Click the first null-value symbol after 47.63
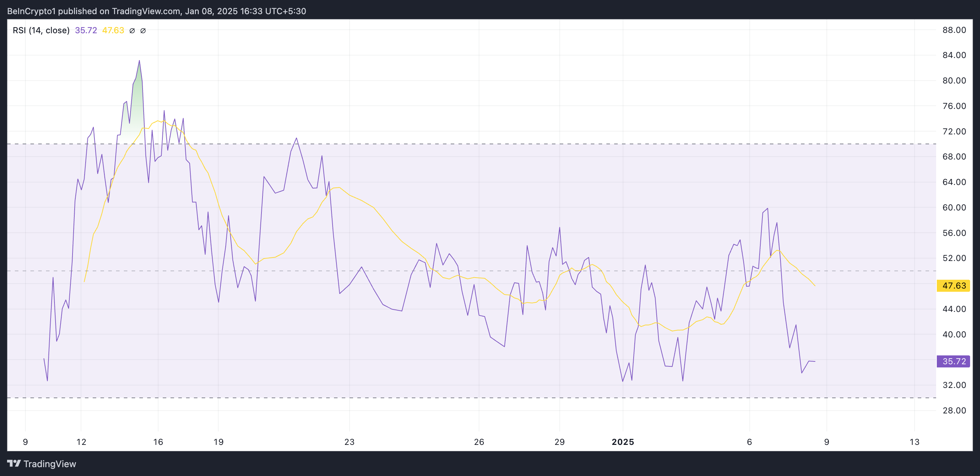The image size is (980, 476). [x=132, y=31]
